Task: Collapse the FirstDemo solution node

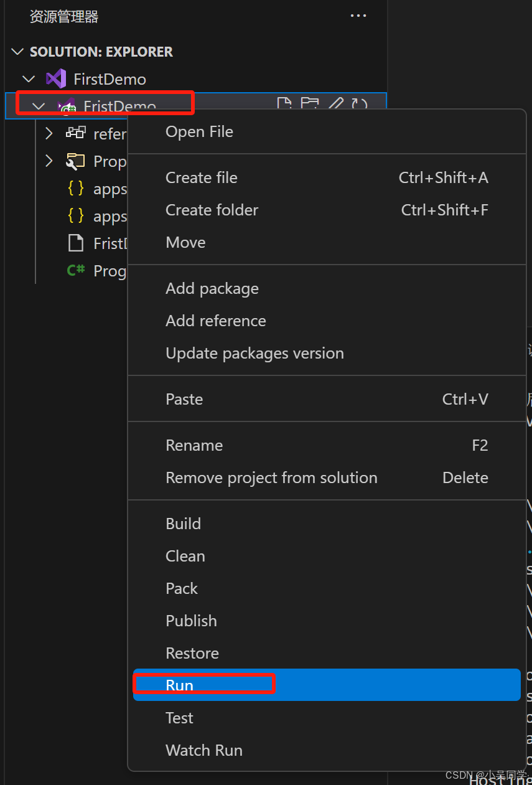Action: click(x=29, y=79)
